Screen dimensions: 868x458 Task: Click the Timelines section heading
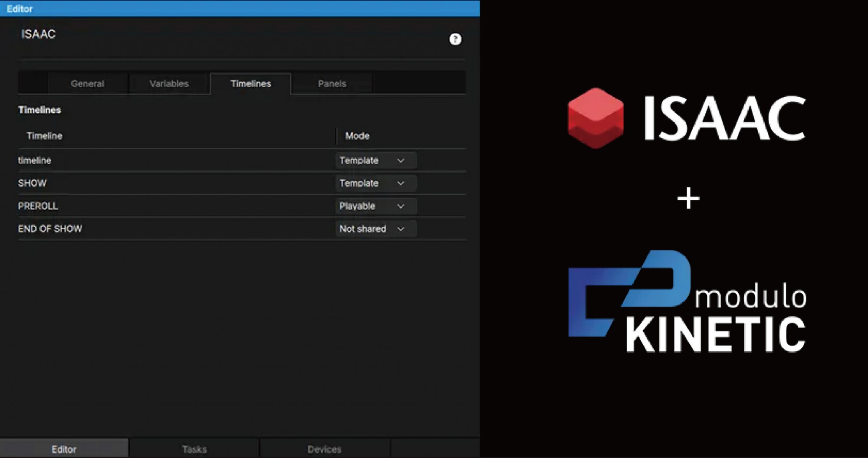pos(39,110)
